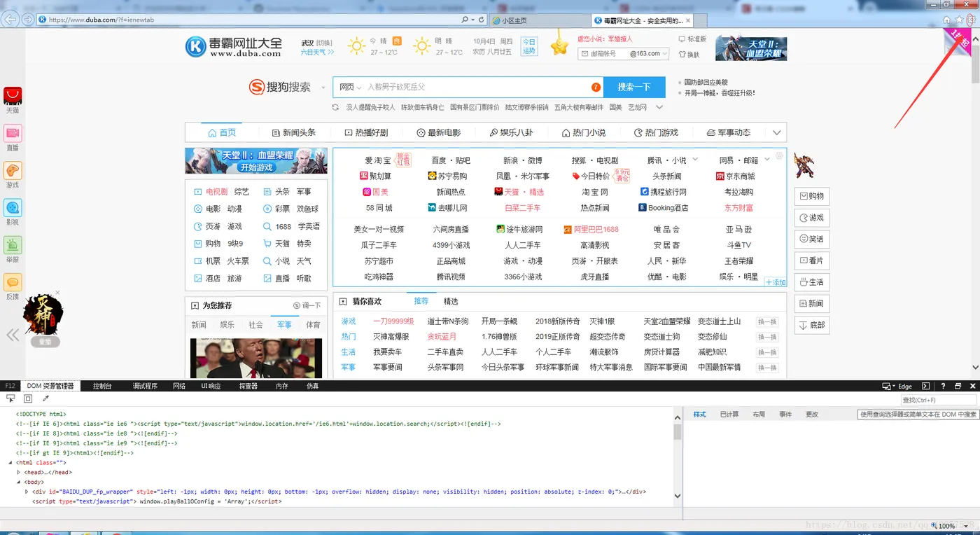This screenshot has height=535, width=980.
Task: Click the Tmall sidebar icon
Action: [13, 95]
